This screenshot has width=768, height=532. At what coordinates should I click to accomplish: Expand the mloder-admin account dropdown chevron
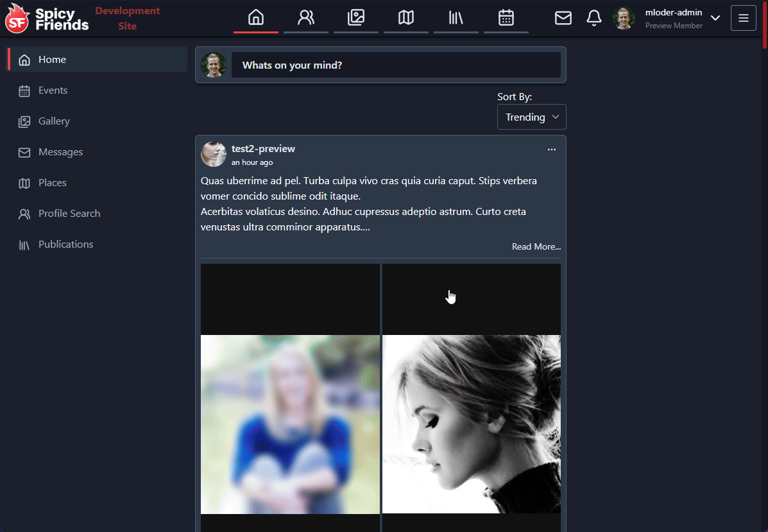[x=715, y=18]
